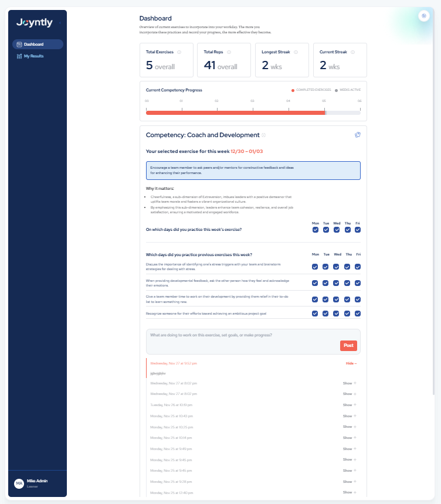
Task: Click the cards icon in the competency header
Action: 357,135
